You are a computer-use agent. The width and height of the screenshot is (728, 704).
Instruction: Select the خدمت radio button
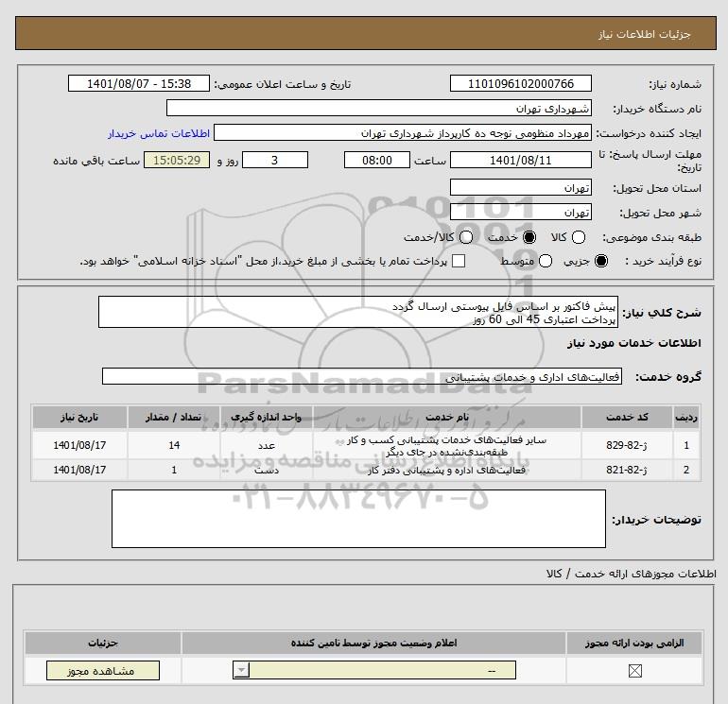tap(529, 237)
